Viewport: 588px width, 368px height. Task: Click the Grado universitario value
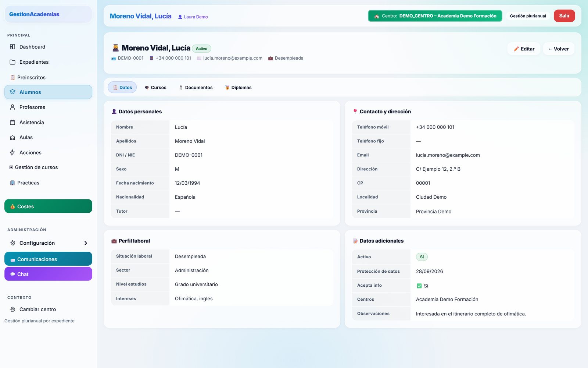click(196, 284)
